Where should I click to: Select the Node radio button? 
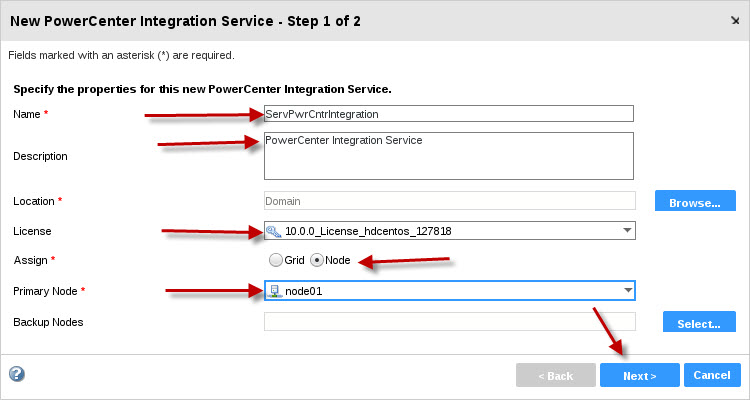[x=317, y=260]
